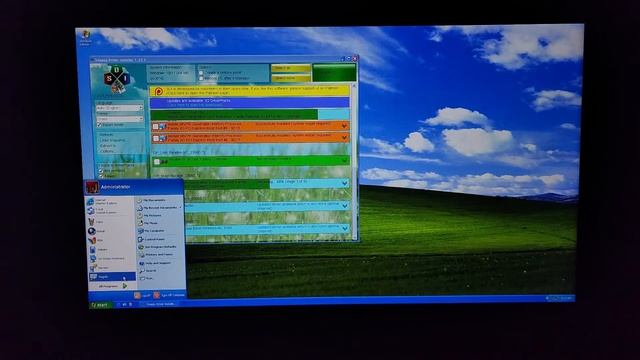Expand the lower orange driver row chevron
Screen dimensions: 640x360
(x=344, y=138)
